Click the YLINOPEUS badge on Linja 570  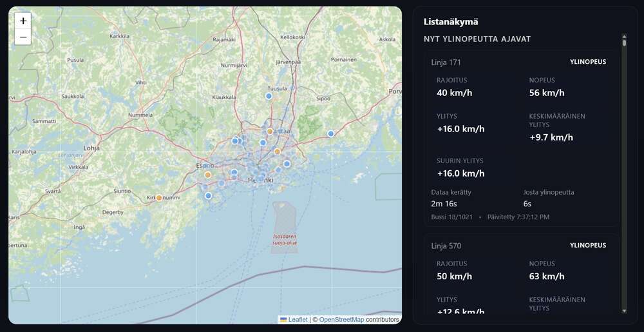click(x=587, y=246)
